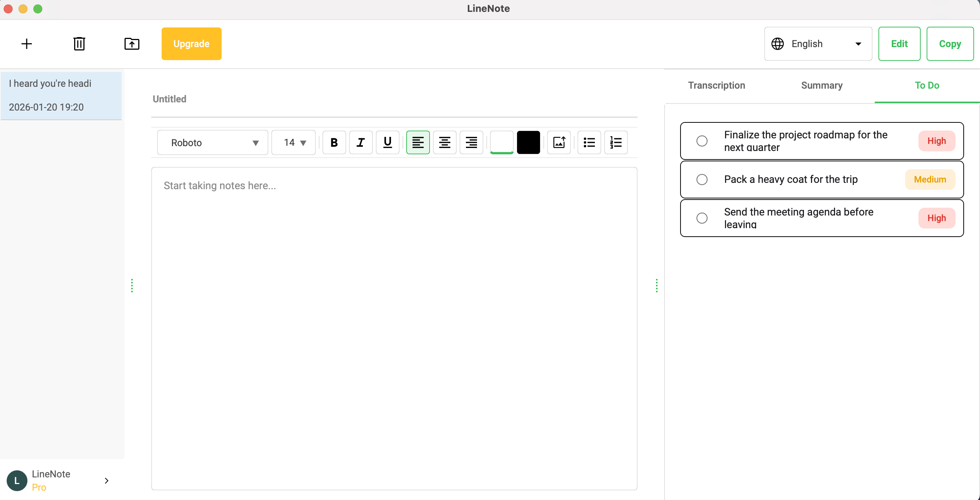
Task: Select the black text color swatch
Action: tap(528, 142)
